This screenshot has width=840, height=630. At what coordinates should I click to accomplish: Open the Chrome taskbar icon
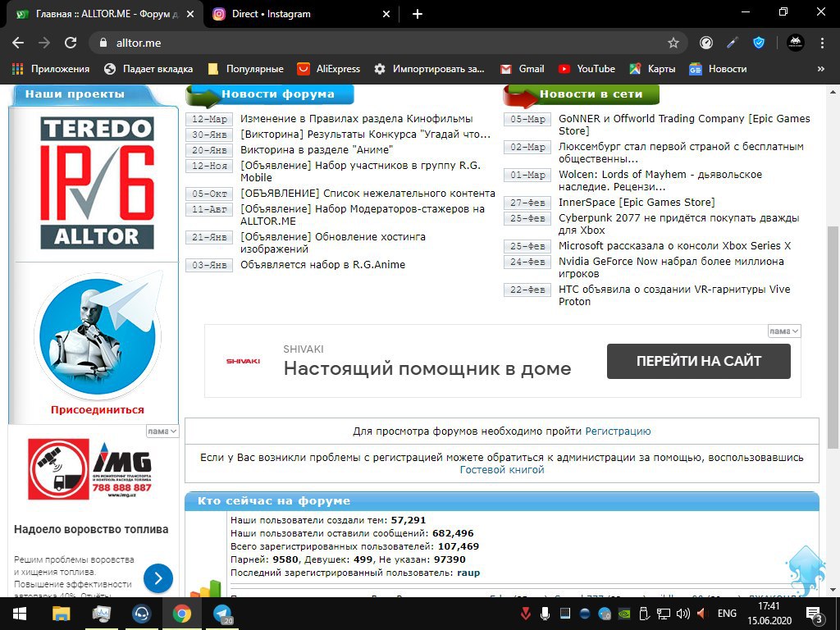[181, 614]
